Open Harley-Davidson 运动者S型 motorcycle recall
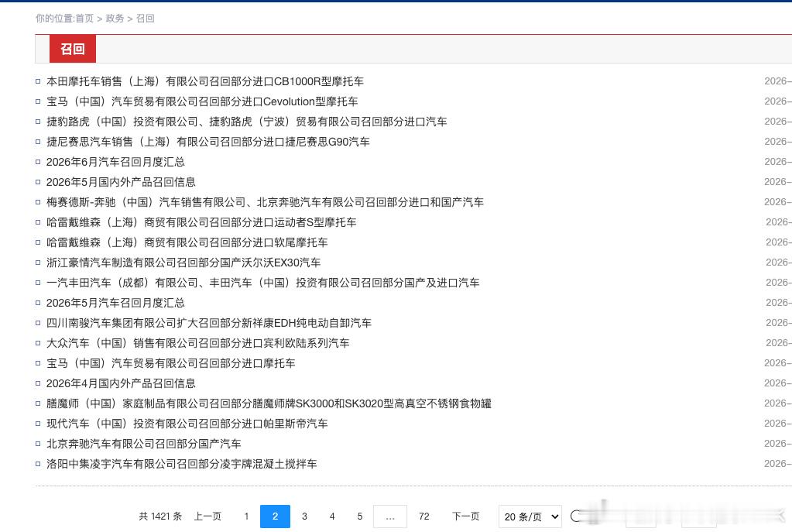Image resolution: width=792 pixels, height=532 pixels. point(201,222)
